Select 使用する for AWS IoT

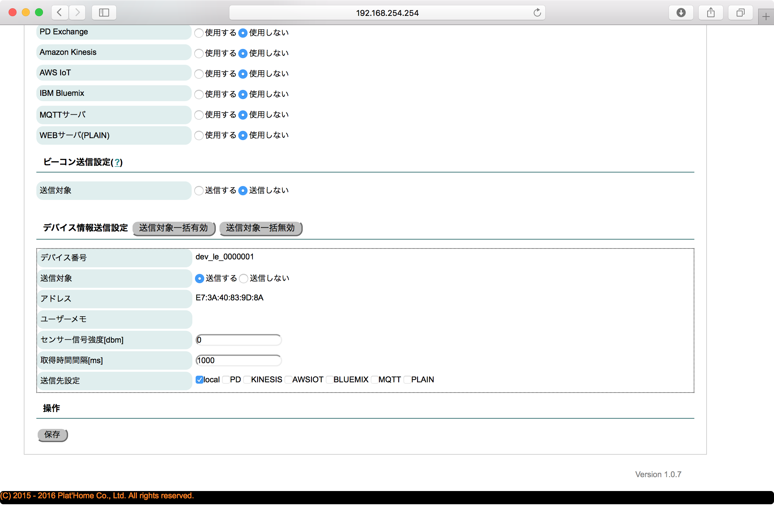[x=199, y=74]
